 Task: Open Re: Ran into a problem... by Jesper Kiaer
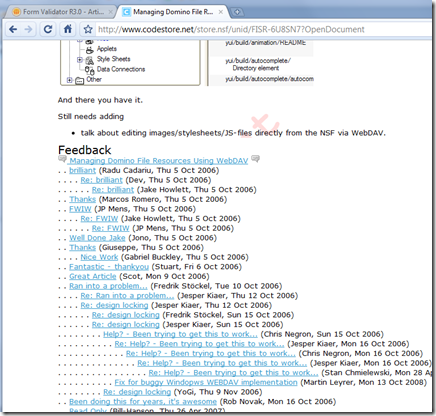127,296
